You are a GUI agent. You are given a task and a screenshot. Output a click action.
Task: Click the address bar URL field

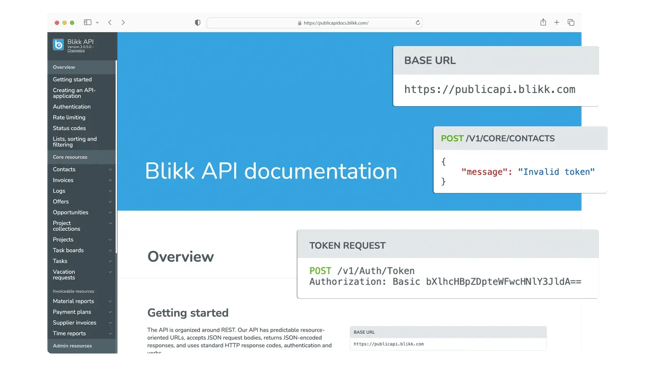(x=314, y=23)
